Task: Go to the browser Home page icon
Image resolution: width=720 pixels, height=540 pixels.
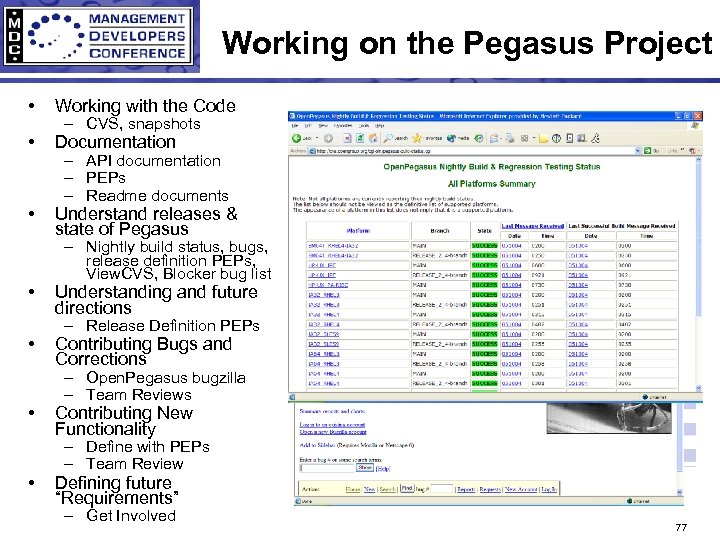Action: coord(373,138)
